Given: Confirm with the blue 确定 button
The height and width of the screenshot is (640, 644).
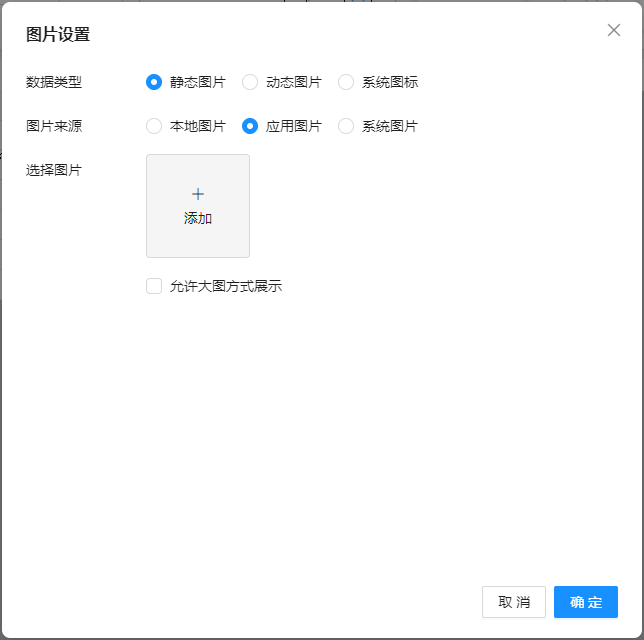Looking at the screenshot, I should [586, 602].
